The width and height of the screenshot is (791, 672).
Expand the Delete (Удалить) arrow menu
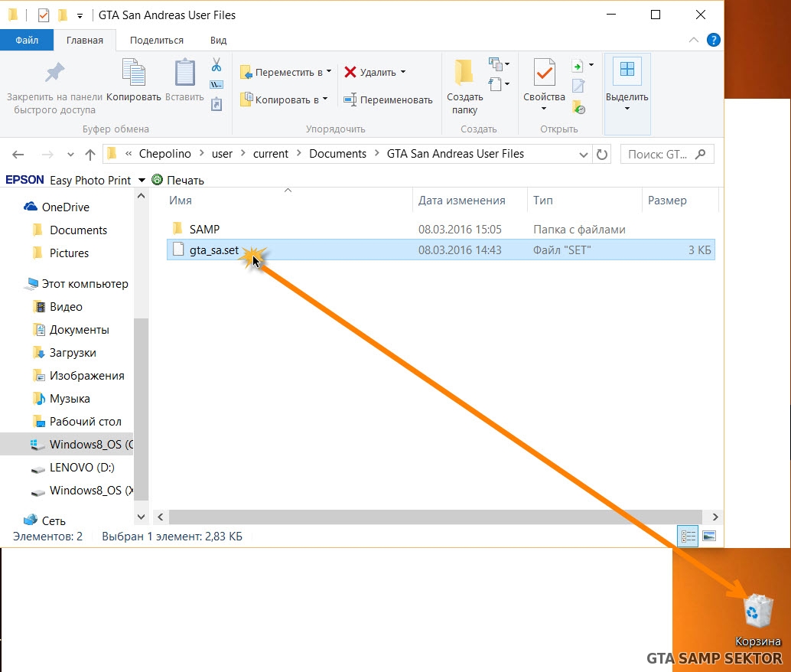click(403, 72)
